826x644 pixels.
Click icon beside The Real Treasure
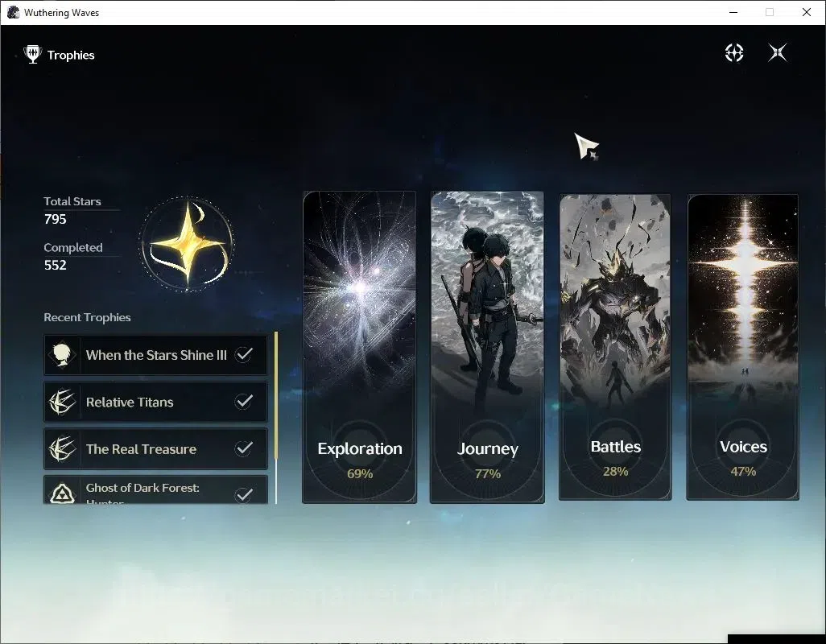pyautogui.click(x=62, y=448)
